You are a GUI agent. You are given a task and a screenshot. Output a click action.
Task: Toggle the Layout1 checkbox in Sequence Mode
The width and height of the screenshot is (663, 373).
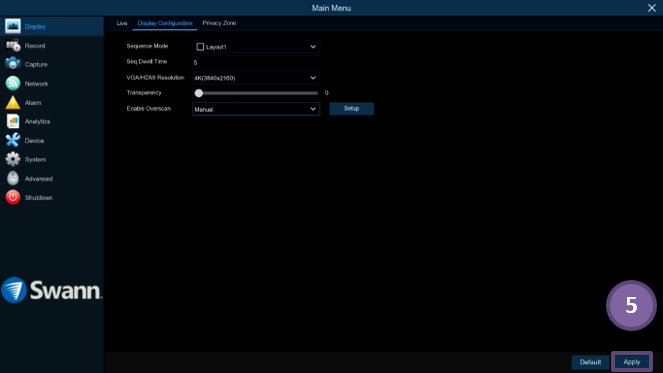(x=200, y=47)
